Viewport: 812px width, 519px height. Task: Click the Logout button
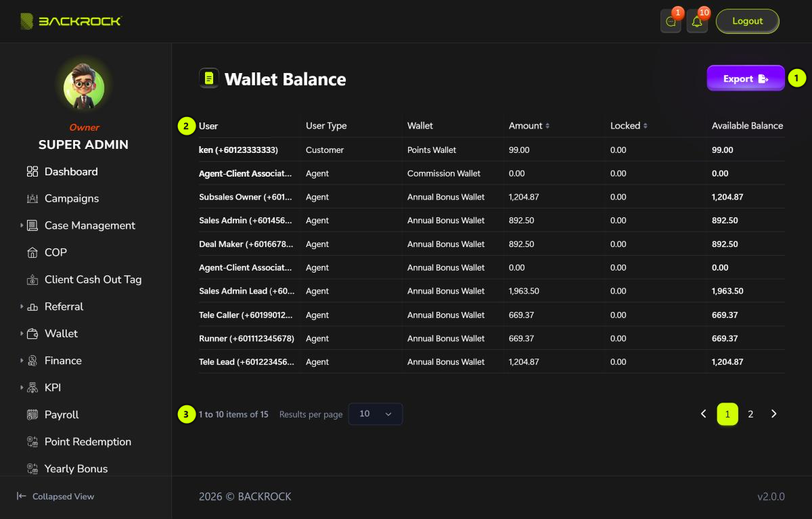[748, 21]
